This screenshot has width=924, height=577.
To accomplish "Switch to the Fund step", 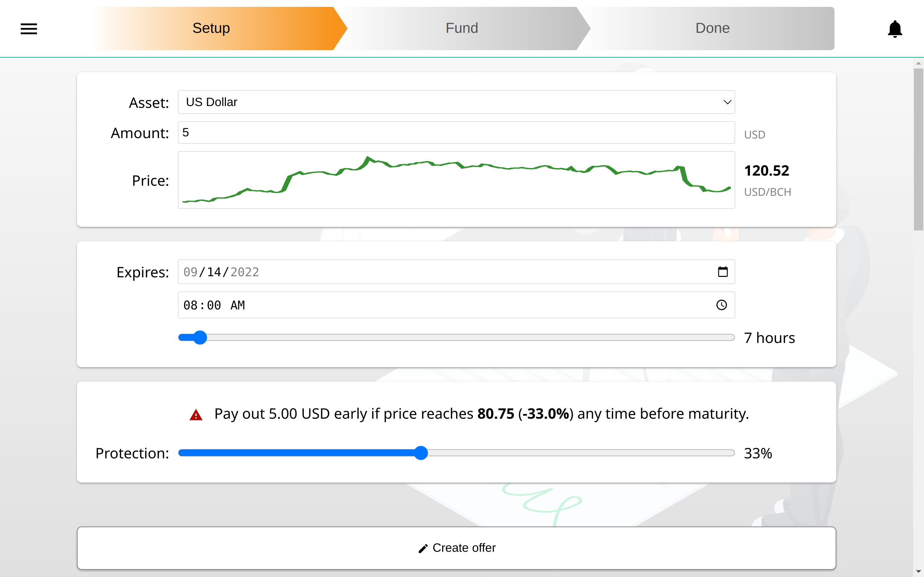I will 462,28.
